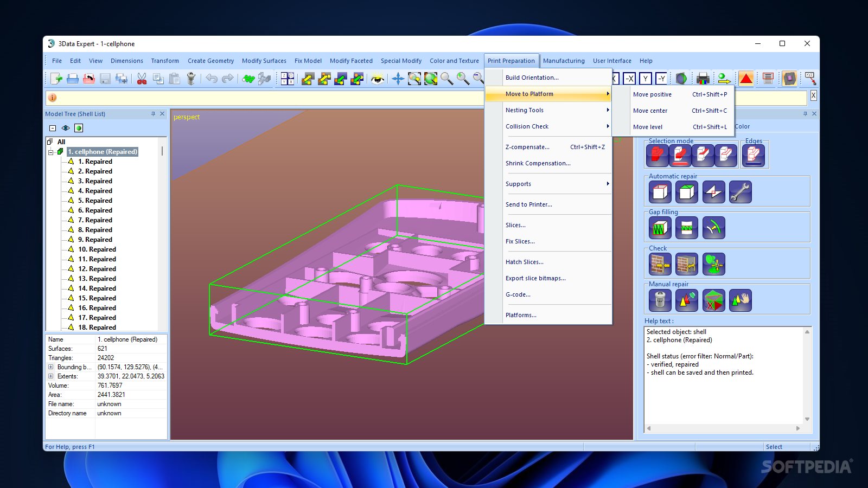Screen dimensions: 868x488
Task: Click the green zigzag cube gap filling icon
Action: tap(660, 228)
